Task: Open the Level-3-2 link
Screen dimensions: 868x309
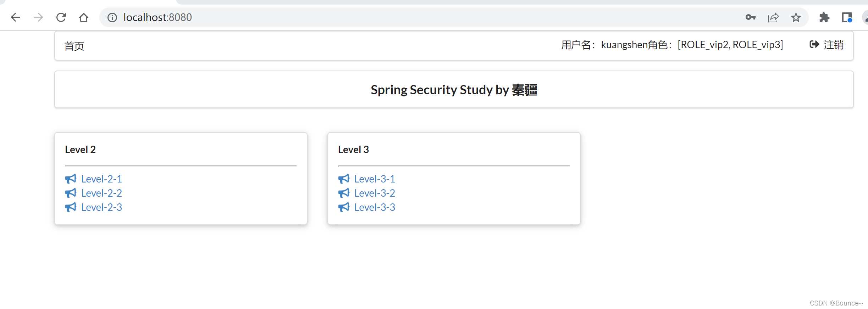Action: coord(375,193)
